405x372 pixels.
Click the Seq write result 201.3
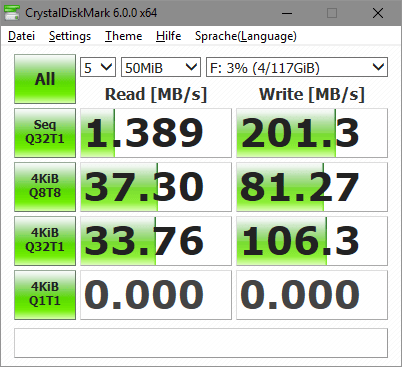click(x=312, y=133)
